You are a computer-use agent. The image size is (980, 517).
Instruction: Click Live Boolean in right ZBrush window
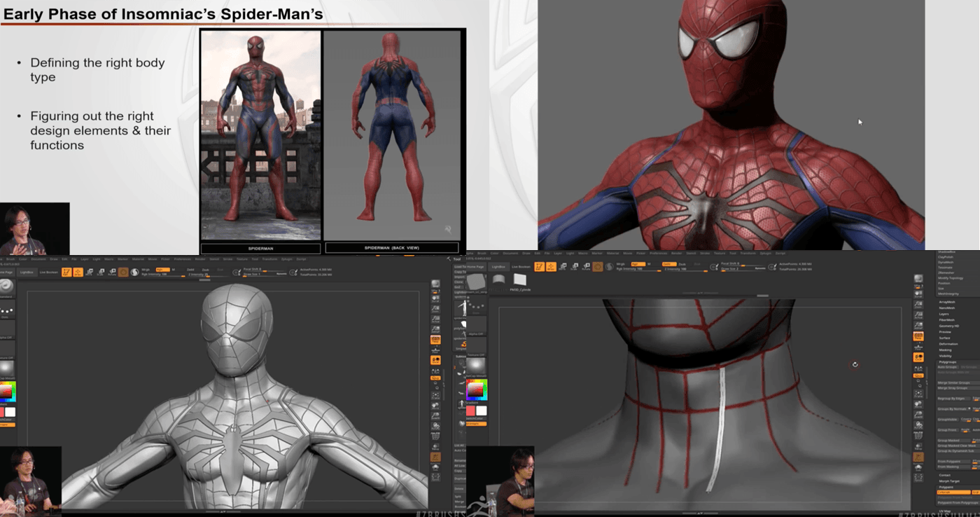click(521, 267)
